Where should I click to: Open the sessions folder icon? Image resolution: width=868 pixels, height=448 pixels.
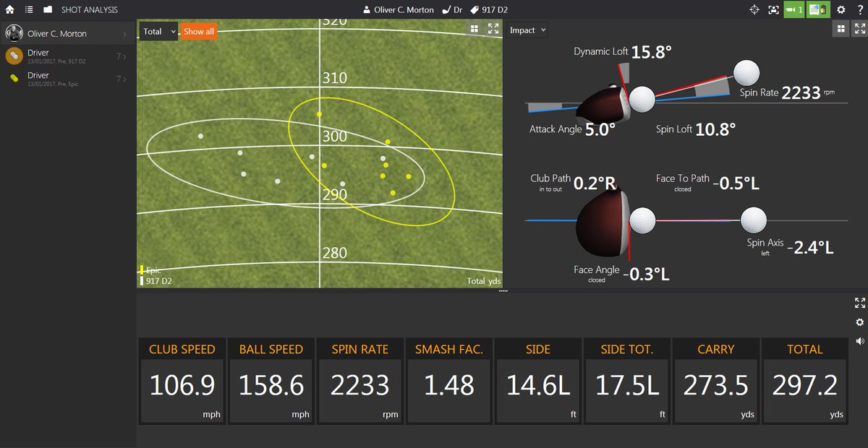click(x=48, y=9)
